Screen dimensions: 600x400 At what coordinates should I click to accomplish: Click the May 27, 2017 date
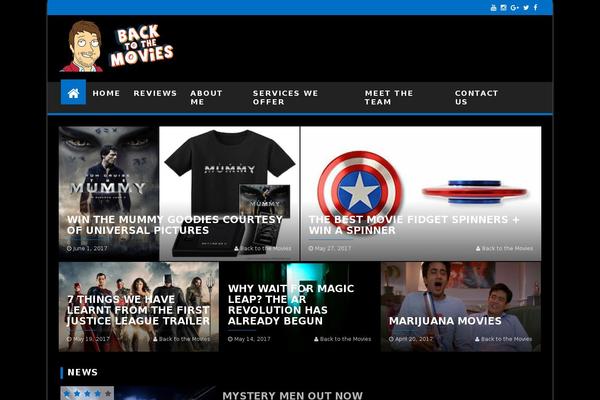pos(329,248)
